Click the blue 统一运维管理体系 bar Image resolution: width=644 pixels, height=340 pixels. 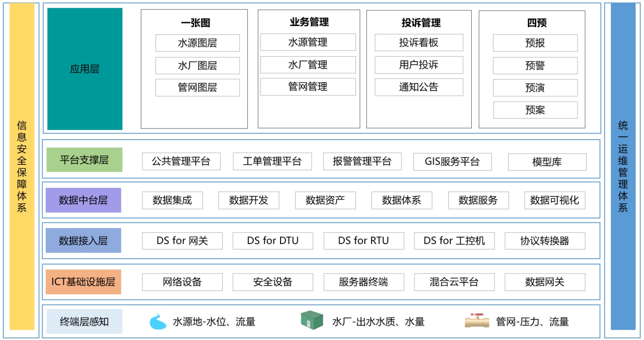click(x=623, y=166)
